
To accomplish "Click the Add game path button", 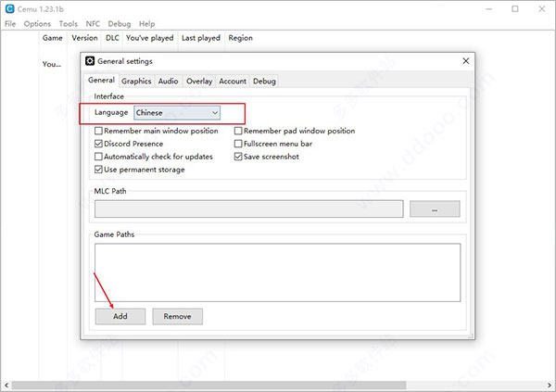I will click(x=120, y=316).
